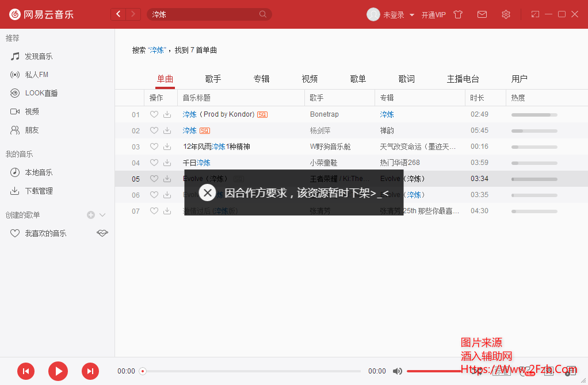Like song 02 by 杨剑萍
Image resolution: width=588 pixels, height=385 pixels.
[x=154, y=130]
